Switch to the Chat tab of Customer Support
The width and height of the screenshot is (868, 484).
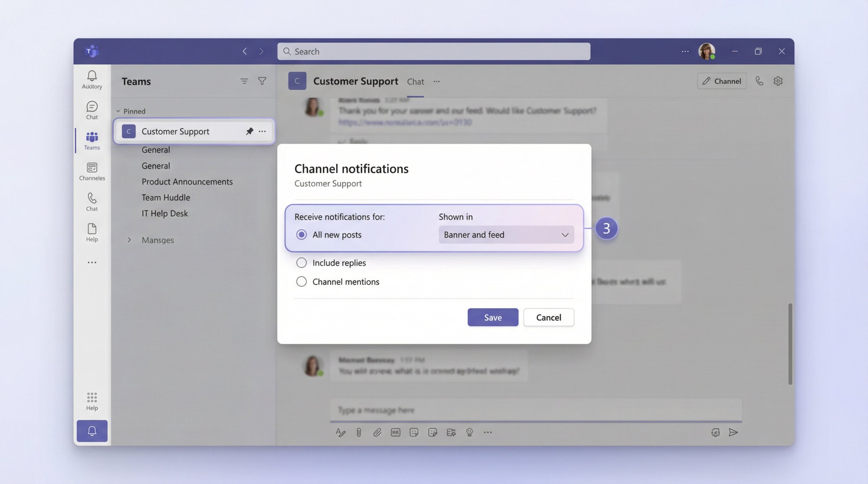415,82
